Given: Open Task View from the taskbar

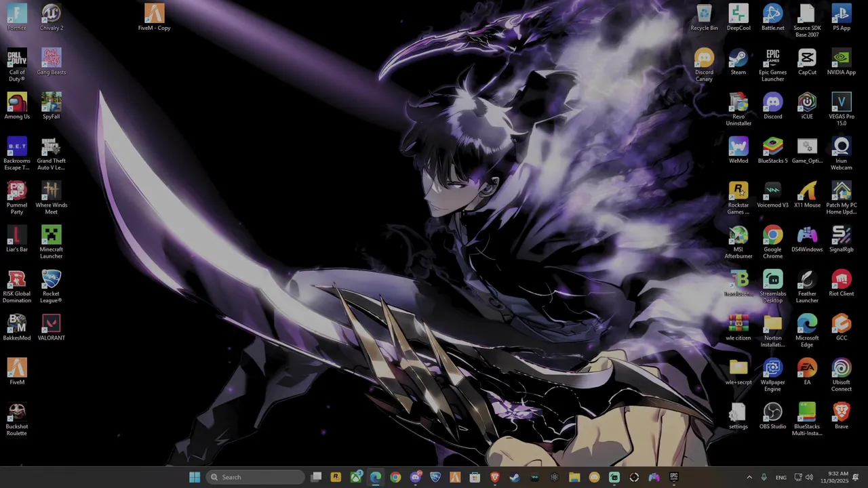Looking at the screenshot, I should click(x=316, y=477).
